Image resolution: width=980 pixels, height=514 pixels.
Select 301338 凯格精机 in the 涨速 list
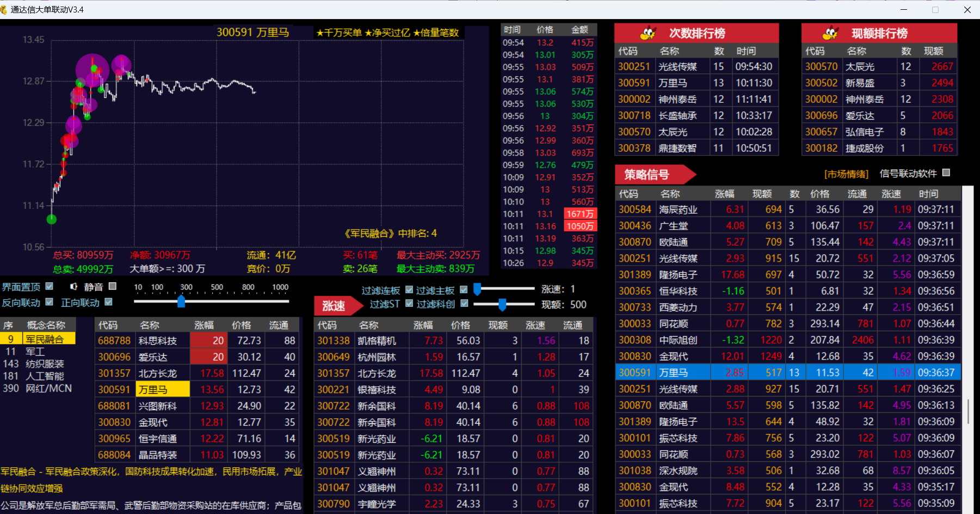point(454,340)
